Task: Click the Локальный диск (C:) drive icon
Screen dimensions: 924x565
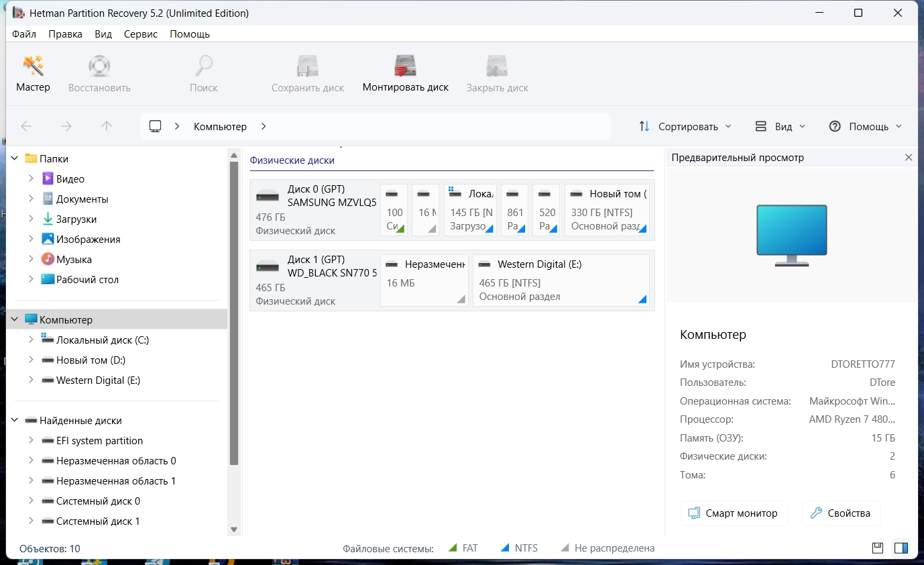Action: [x=48, y=340]
